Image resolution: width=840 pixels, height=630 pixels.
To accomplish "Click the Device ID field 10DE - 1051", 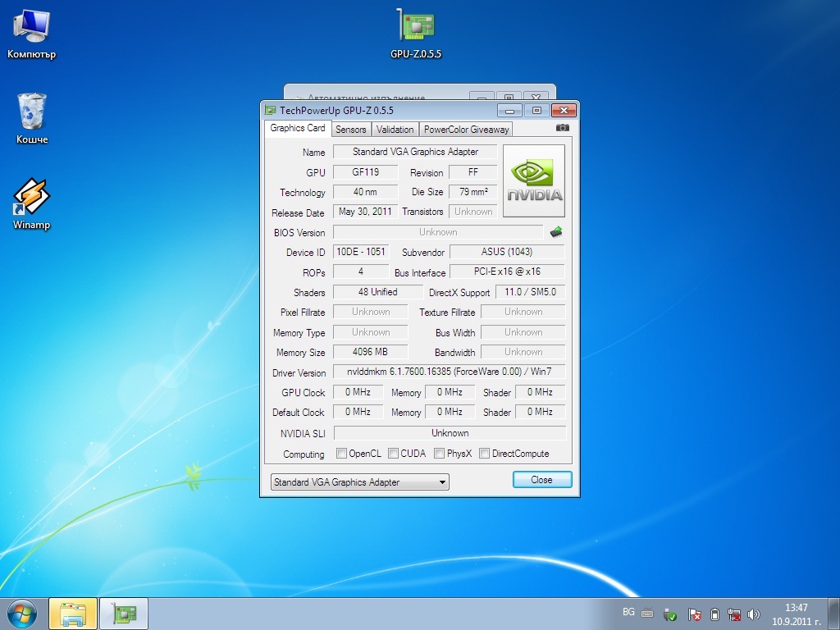I will point(361,252).
